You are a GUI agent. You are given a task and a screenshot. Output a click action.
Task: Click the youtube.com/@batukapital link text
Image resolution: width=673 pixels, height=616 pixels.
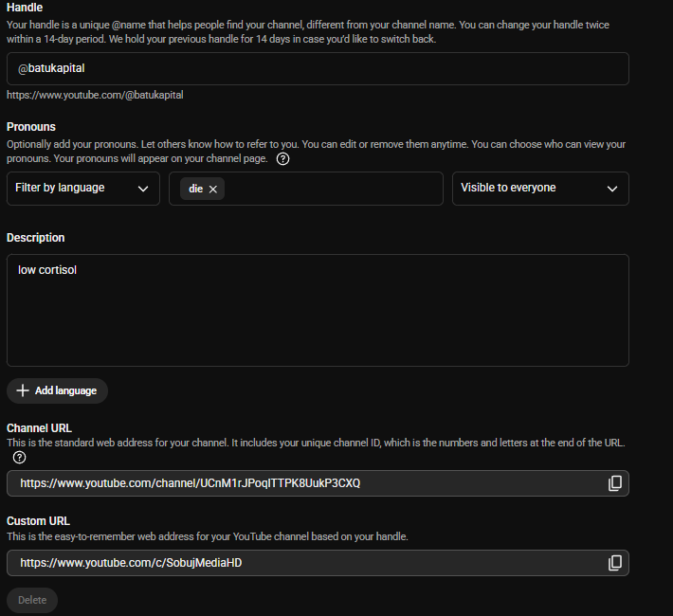(95, 95)
